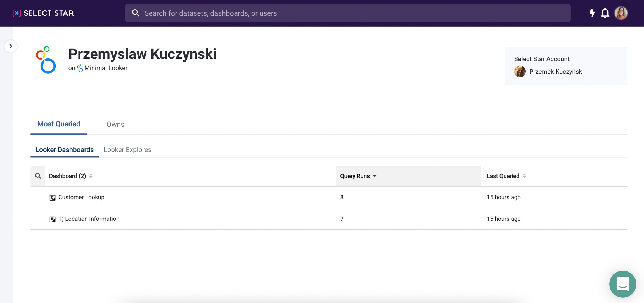Switch to the Owns tab
This screenshot has height=303, width=644.
point(115,125)
